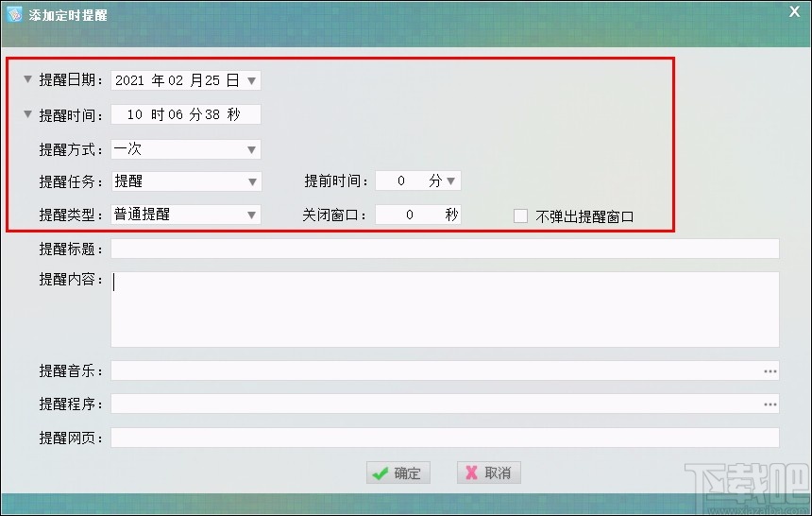Click the app icon in title bar
Image resolution: width=812 pixels, height=516 pixels.
(x=14, y=14)
